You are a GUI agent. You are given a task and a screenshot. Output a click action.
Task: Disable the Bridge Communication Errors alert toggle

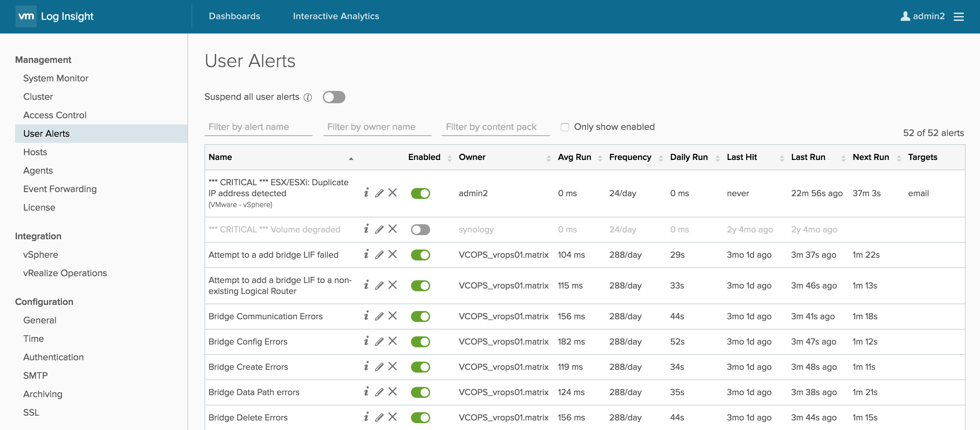pos(420,316)
